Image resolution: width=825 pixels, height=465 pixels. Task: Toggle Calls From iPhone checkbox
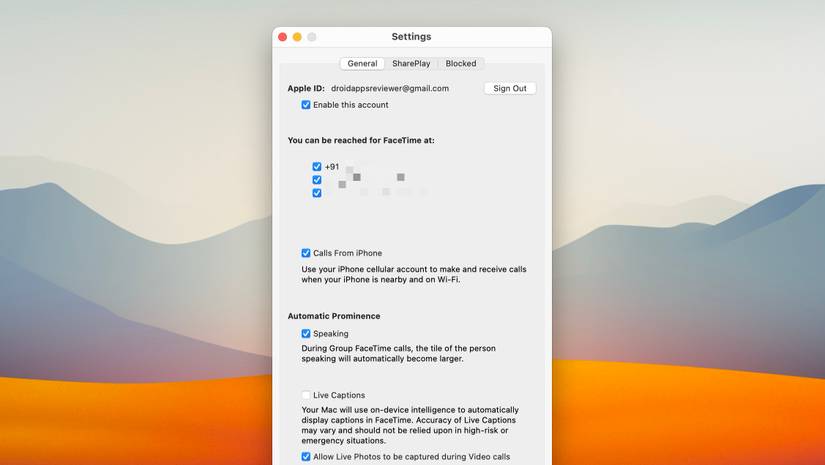coord(306,253)
